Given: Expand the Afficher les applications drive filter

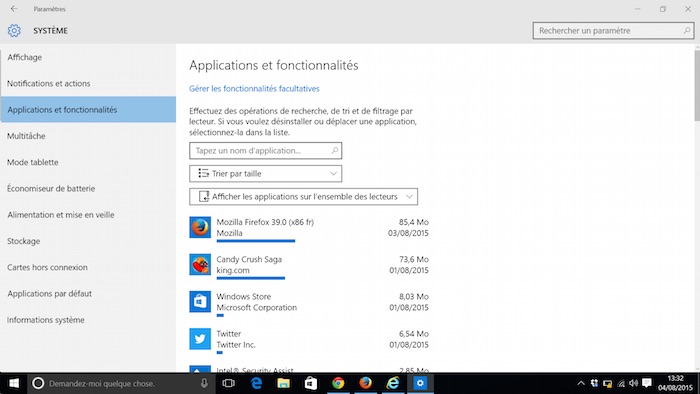Looking at the screenshot, I should (x=304, y=197).
